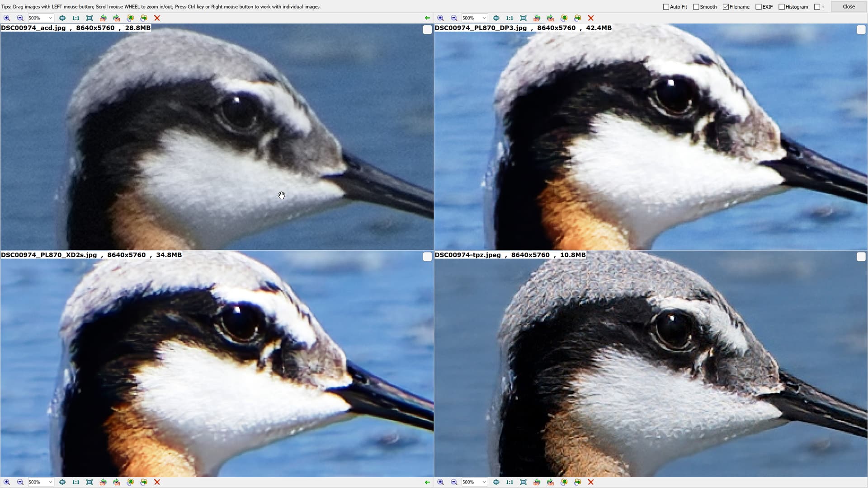Fit DSC00974_PL870_DP3.jpg to its pane
This screenshot has height=488, width=868.
pos(523,18)
